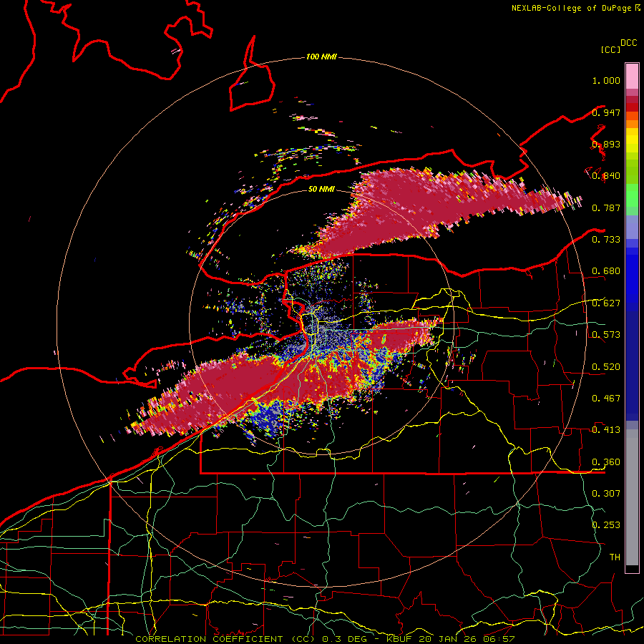Image resolution: width=644 pixels, height=644 pixels.
Task: Click the 0.573 legend value
Action: [606, 335]
